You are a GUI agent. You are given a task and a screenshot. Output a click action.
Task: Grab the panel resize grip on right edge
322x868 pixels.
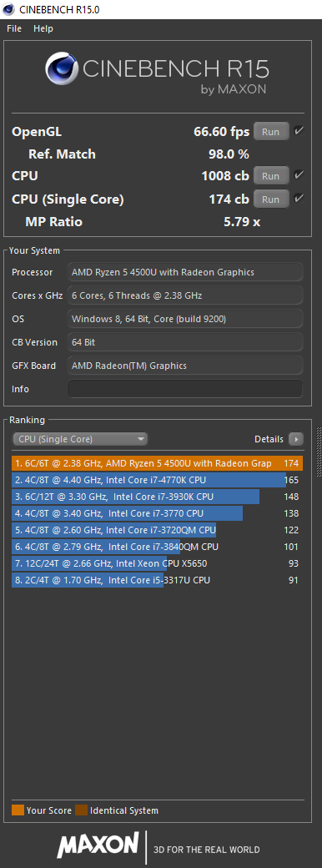(319, 452)
